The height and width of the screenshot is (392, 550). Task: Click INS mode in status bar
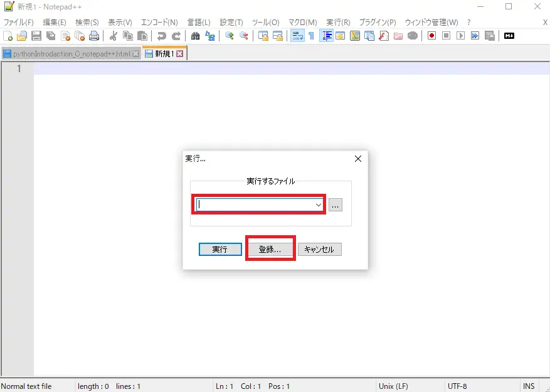pyautogui.click(x=529, y=386)
